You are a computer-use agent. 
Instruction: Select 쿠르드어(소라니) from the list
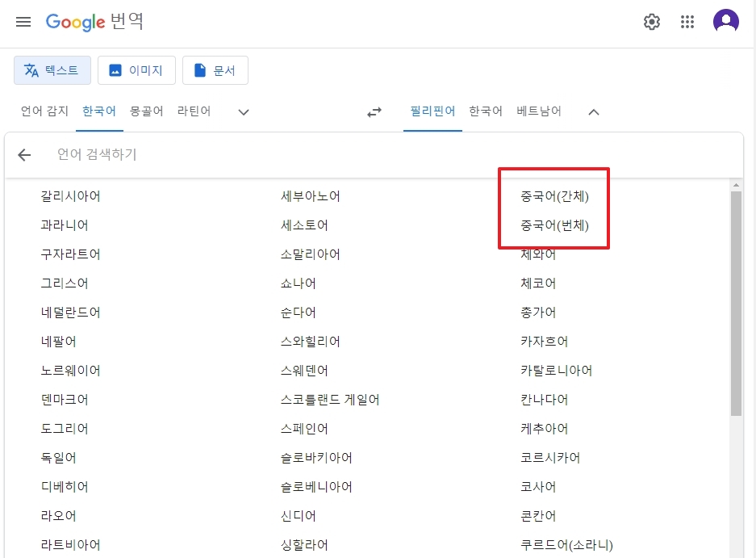click(566, 545)
